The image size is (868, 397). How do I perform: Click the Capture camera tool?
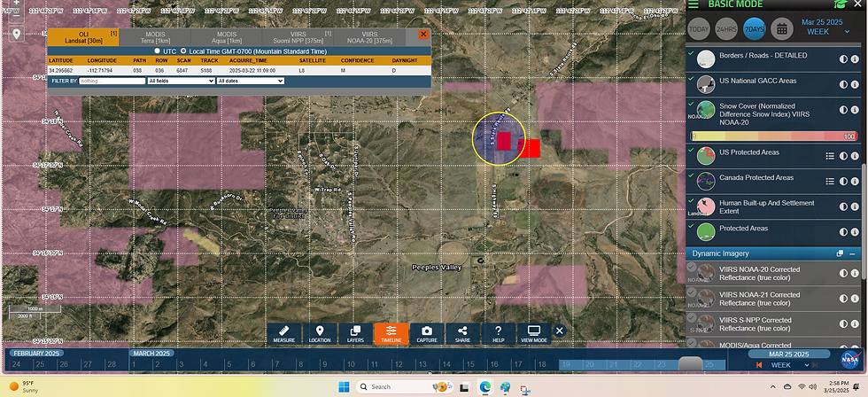pyautogui.click(x=427, y=334)
